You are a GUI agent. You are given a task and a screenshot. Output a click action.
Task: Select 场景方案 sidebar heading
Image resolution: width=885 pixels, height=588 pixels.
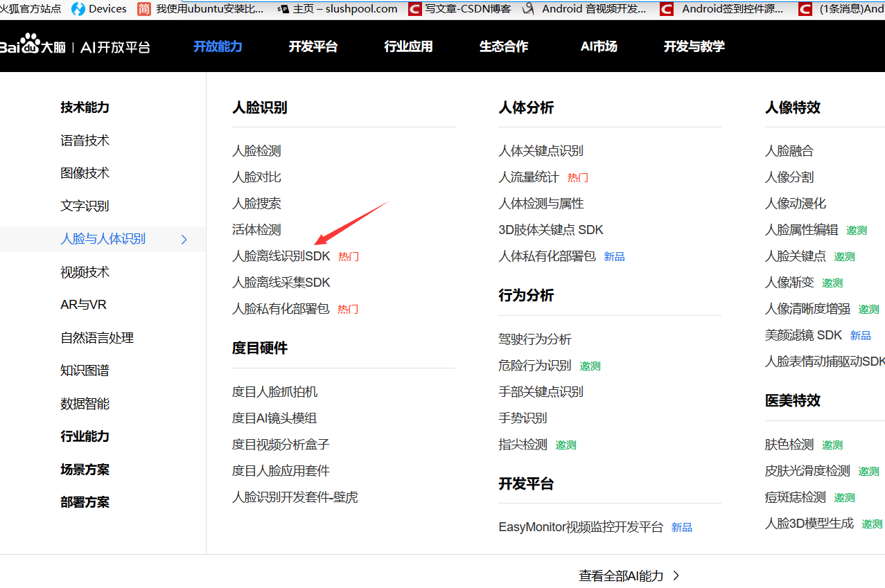pyautogui.click(x=85, y=470)
